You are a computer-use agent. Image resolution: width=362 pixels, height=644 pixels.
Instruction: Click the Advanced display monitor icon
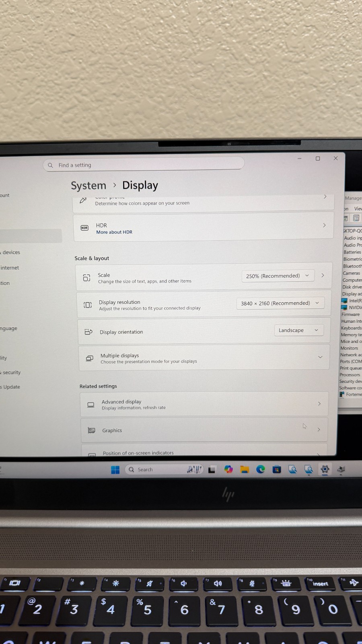pyautogui.click(x=91, y=405)
